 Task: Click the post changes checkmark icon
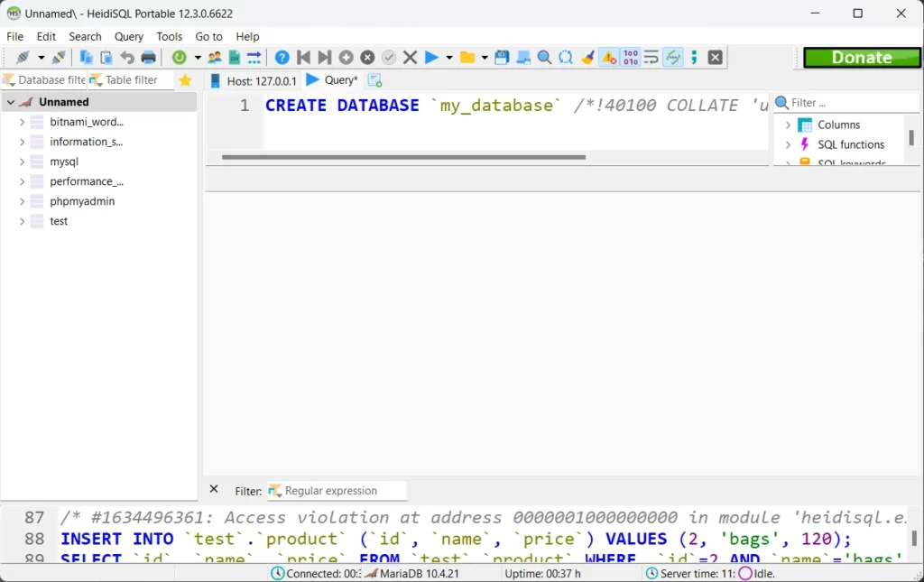(x=389, y=57)
